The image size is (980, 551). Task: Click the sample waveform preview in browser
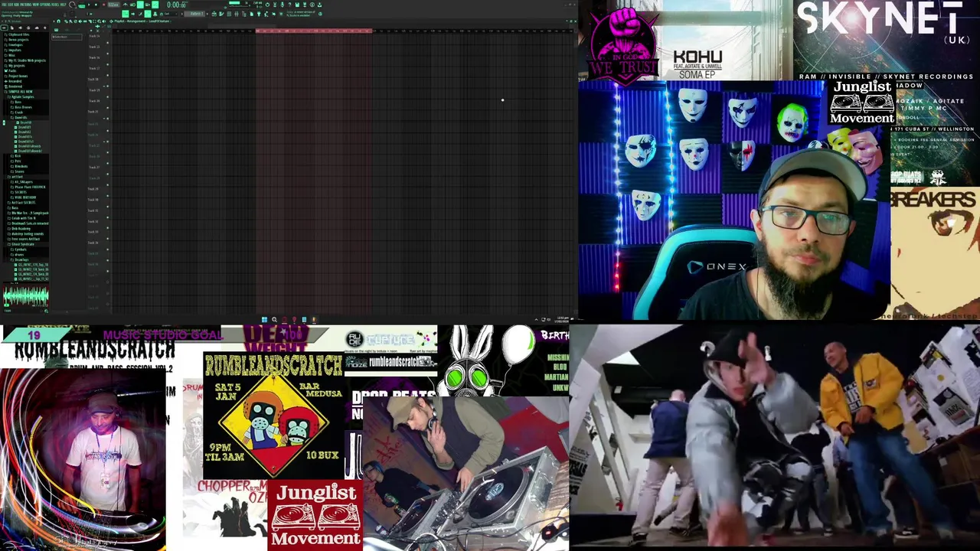[25, 295]
